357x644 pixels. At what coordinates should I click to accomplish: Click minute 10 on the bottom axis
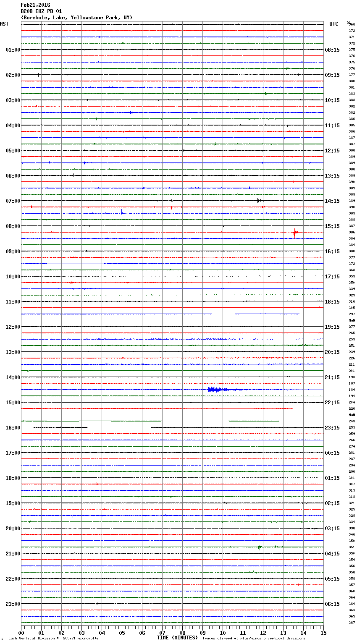[x=223, y=633]
